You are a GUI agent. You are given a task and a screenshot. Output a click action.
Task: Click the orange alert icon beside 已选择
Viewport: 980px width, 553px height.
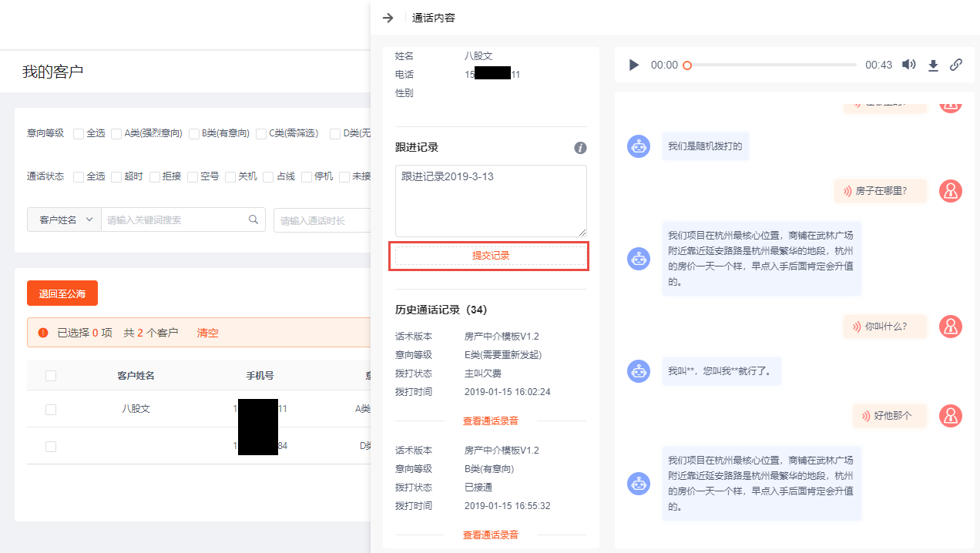tap(43, 333)
